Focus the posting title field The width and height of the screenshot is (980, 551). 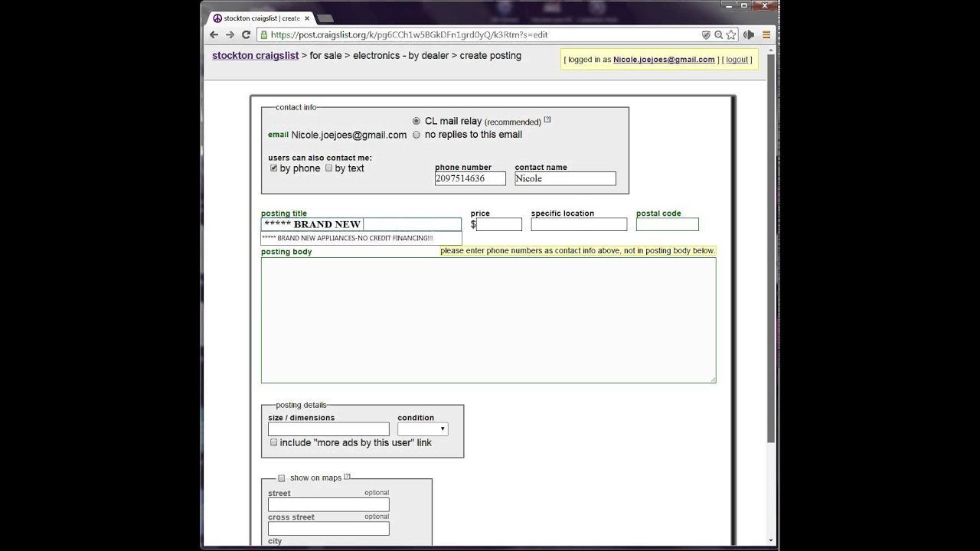click(x=361, y=224)
